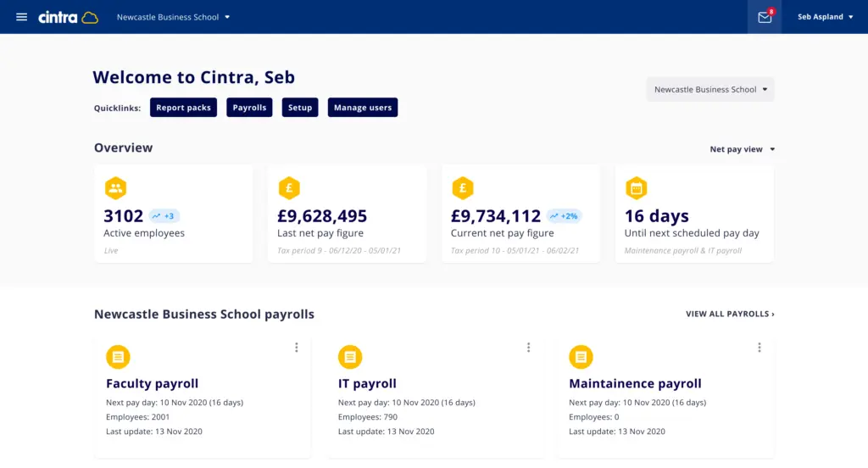Image resolution: width=868 pixels, height=468 pixels.
Task: Open the Setup quicklink
Action: pos(300,108)
